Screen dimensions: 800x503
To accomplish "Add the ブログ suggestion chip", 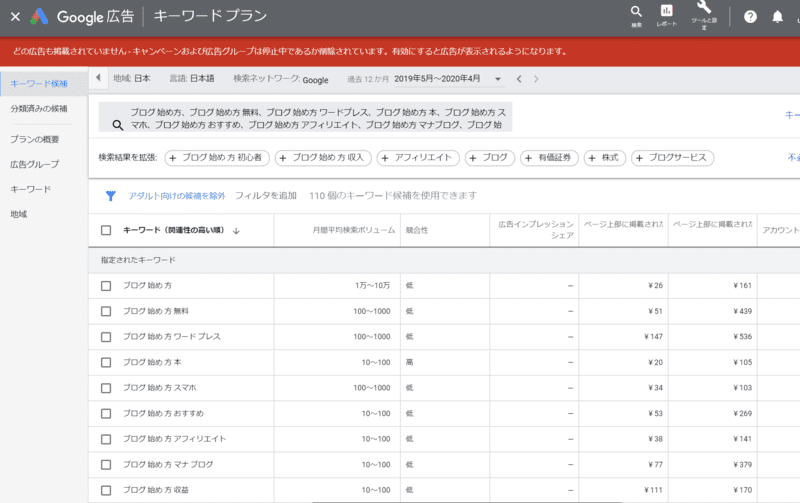I will tap(490, 158).
